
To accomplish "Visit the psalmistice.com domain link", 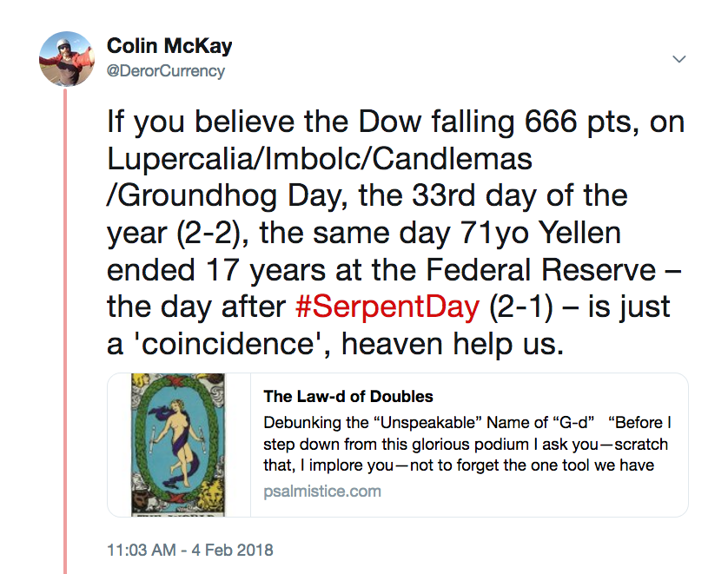I will pos(321,492).
